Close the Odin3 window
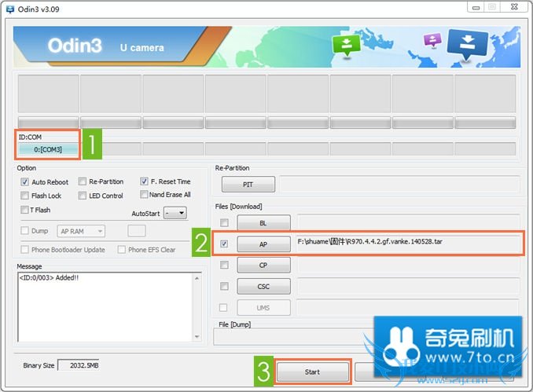 pyautogui.click(x=514, y=7)
